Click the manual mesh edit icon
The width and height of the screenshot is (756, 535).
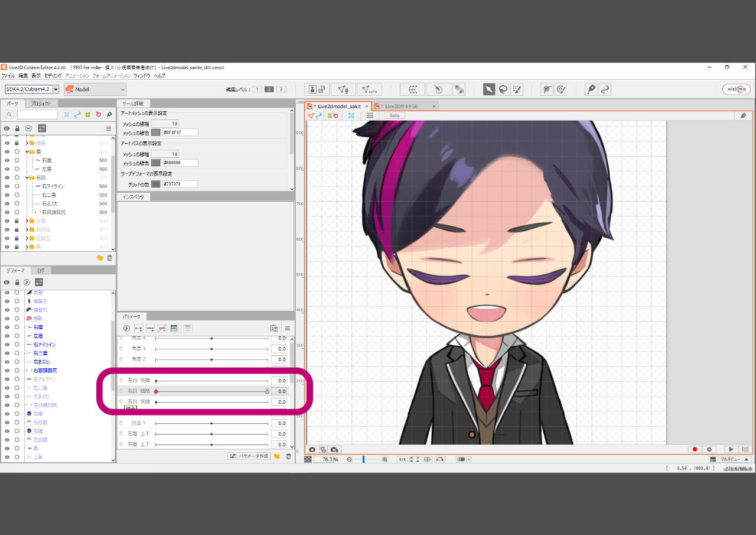343,89
